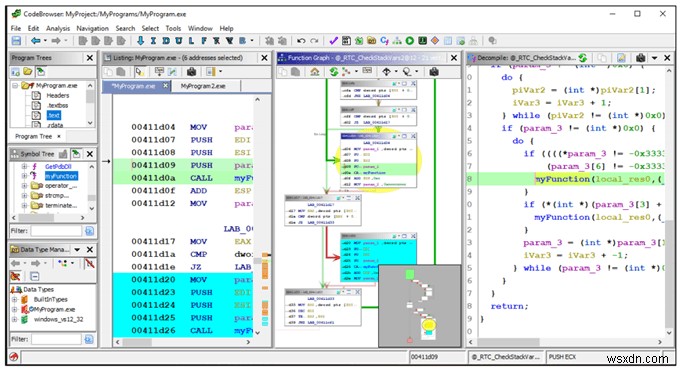Go back to previous location arrow
The width and height of the screenshot is (680, 369).
(x=36, y=41)
